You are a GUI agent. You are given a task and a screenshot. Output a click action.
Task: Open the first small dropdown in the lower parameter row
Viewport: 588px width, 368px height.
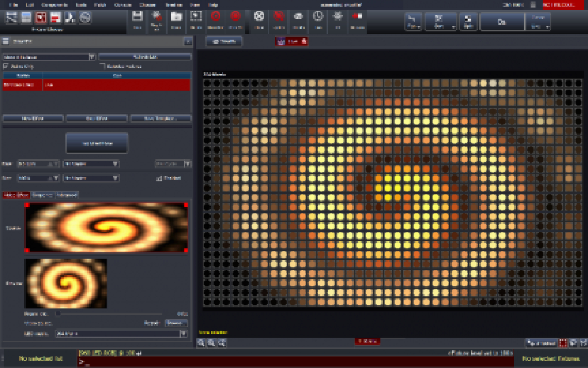38,178
